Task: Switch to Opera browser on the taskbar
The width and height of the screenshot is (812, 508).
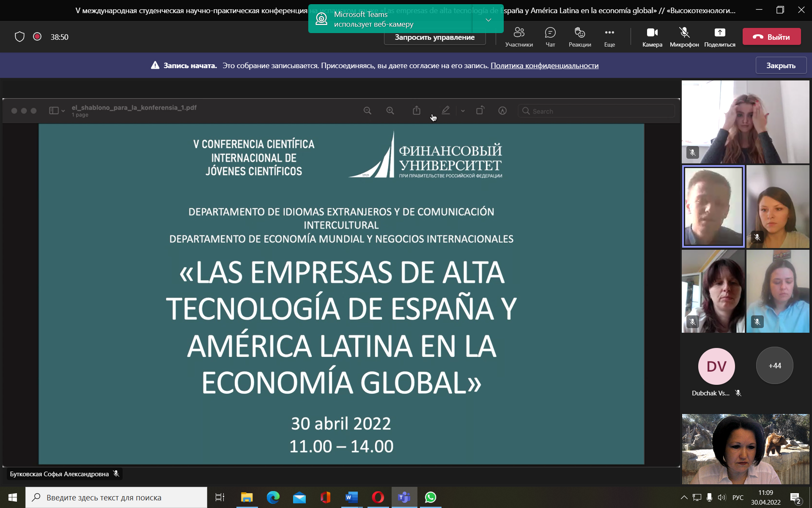Action: point(378,497)
